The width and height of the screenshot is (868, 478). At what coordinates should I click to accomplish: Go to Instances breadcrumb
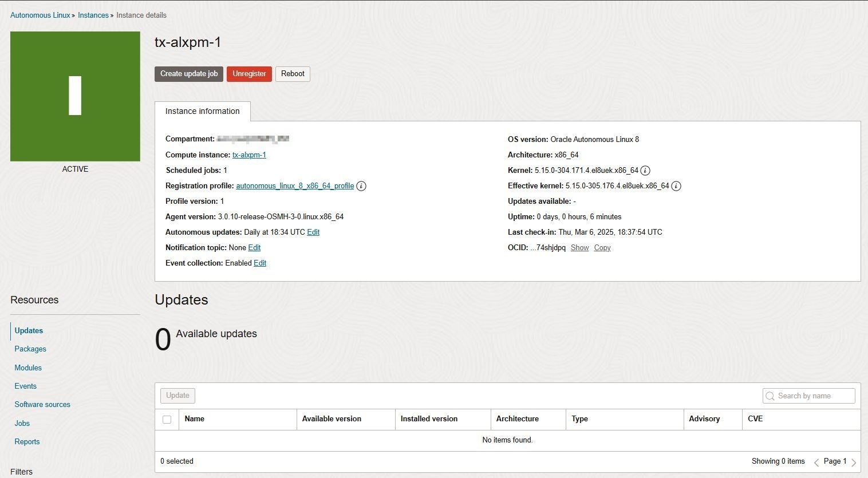pyautogui.click(x=93, y=15)
